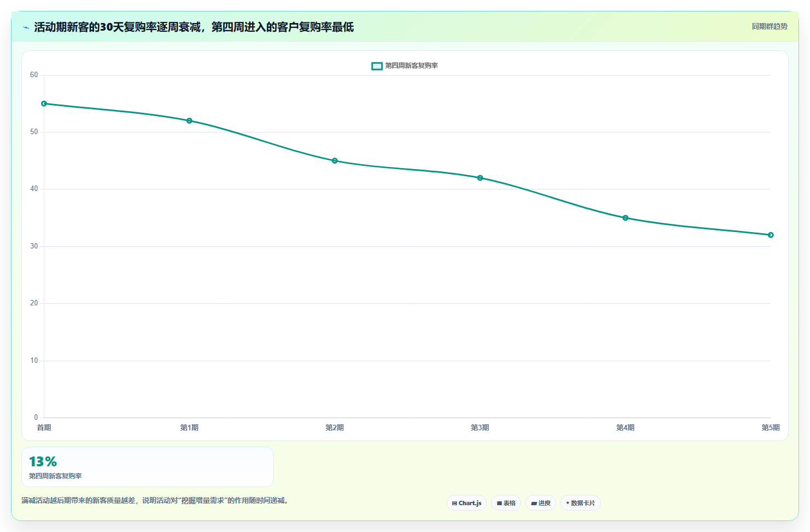Toggle the 第四周新客复购率 legend swatch
Viewport: 810px width, 532px height.
377,66
